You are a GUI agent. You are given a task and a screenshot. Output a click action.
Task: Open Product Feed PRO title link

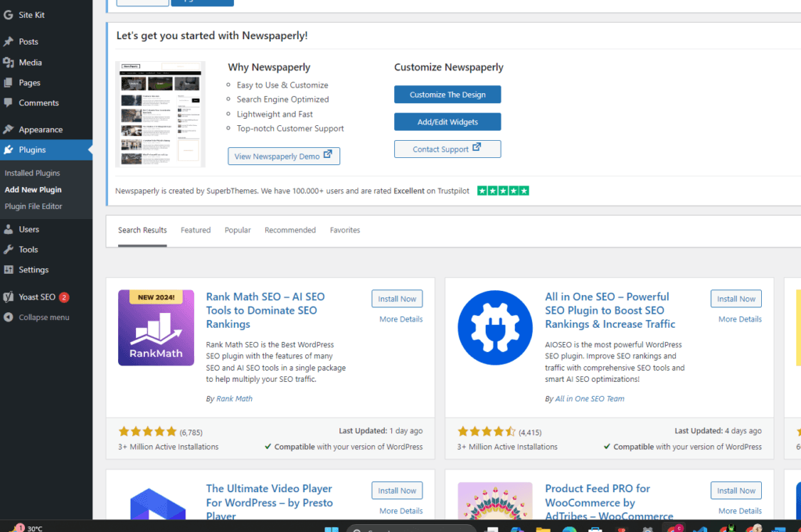coord(609,501)
